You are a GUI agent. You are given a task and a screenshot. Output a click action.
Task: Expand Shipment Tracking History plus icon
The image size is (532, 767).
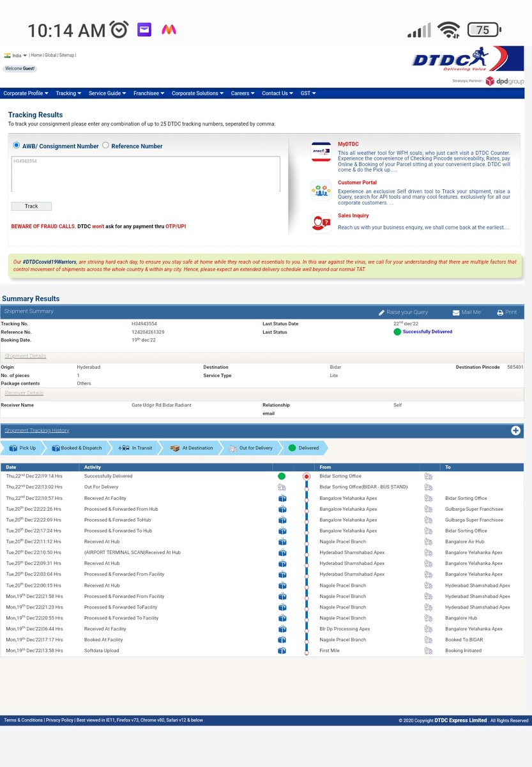pos(515,430)
